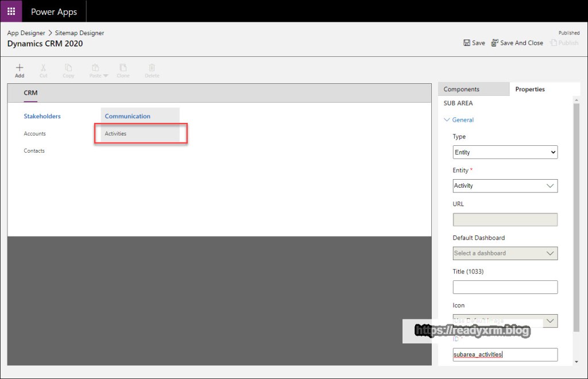Select the Accounts subarea under Stakeholders
Screen dimensions: 588x379
(34, 134)
